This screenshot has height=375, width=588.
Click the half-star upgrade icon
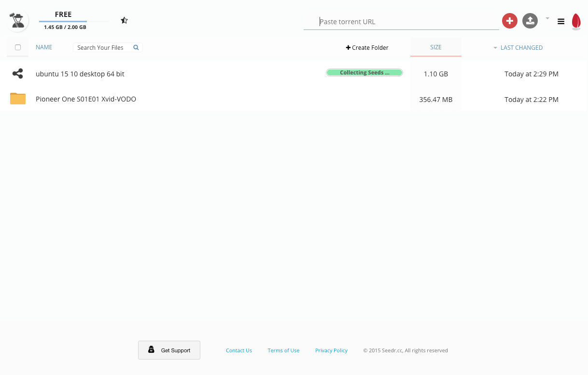tap(124, 20)
